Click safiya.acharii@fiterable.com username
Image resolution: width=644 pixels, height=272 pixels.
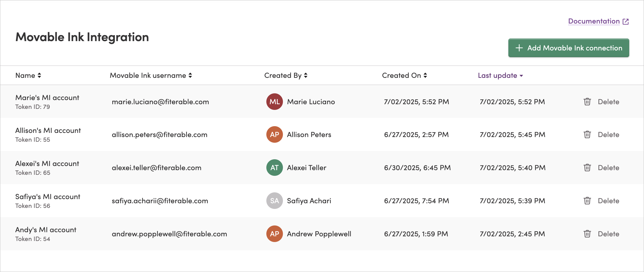pos(160,201)
